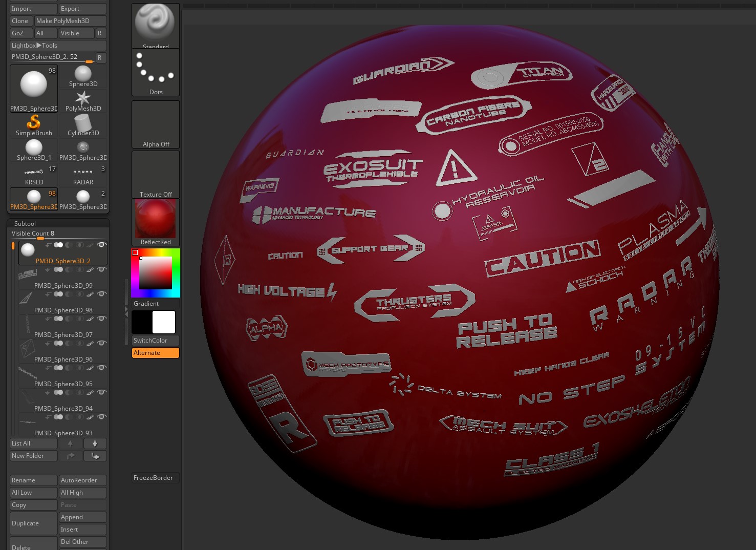Viewport: 756px width, 550px height.
Task: Hide the PM3D_Sphere3D_99 subtool via eye
Action: pyautogui.click(x=102, y=269)
